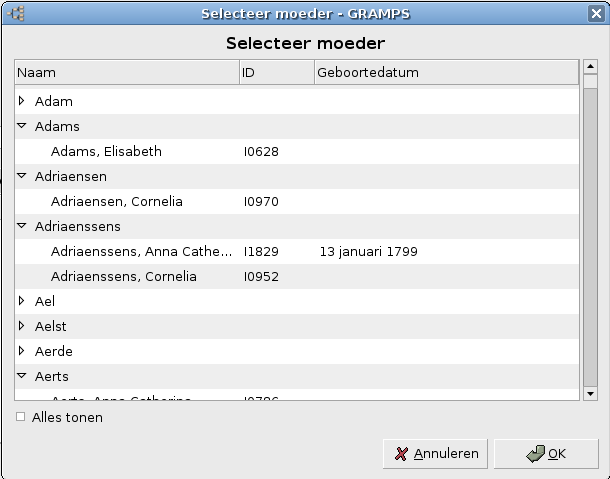This screenshot has height=479, width=610.
Task: Select Adams, Elisabeth in the list
Action: coord(106,151)
